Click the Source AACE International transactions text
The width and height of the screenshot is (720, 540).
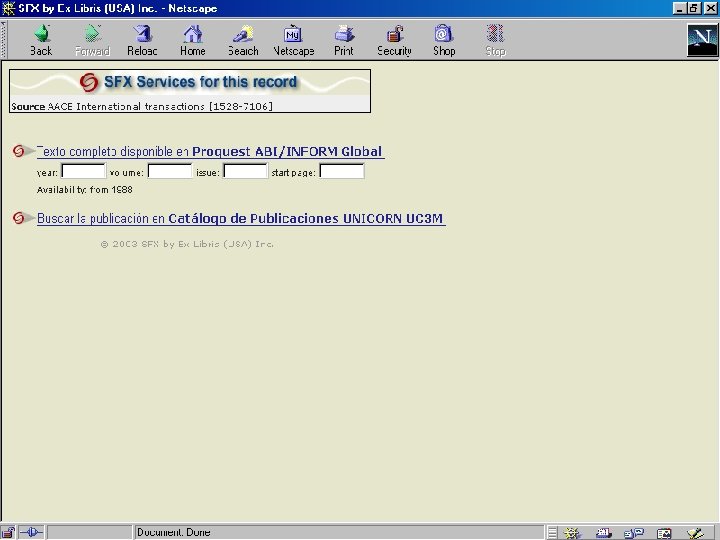pyautogui.click(x=142, y=107)
